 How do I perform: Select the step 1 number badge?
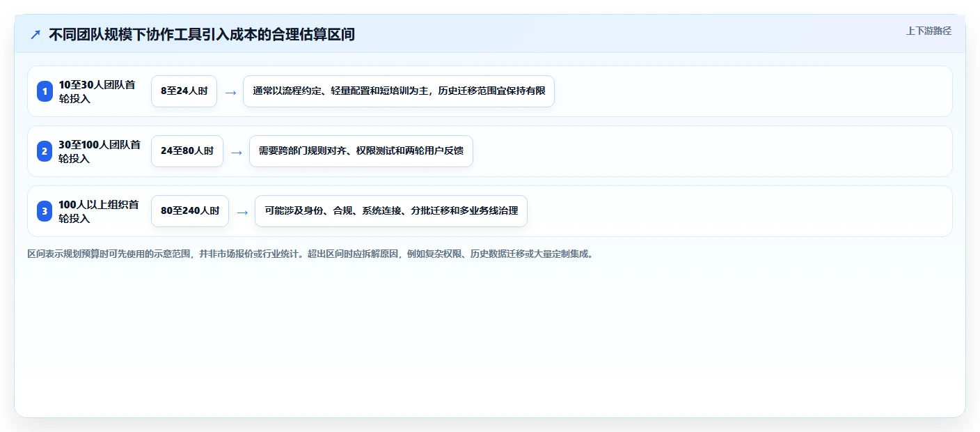(45, 91)
